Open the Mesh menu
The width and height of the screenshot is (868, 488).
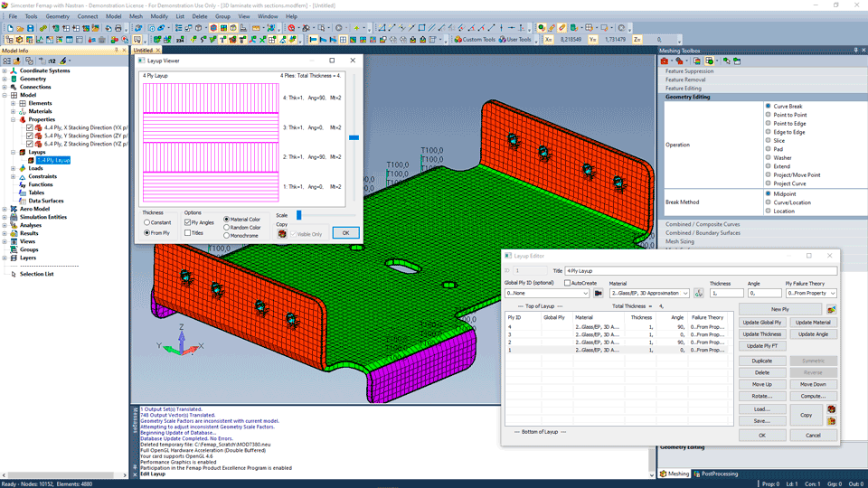tap(136, 16)
